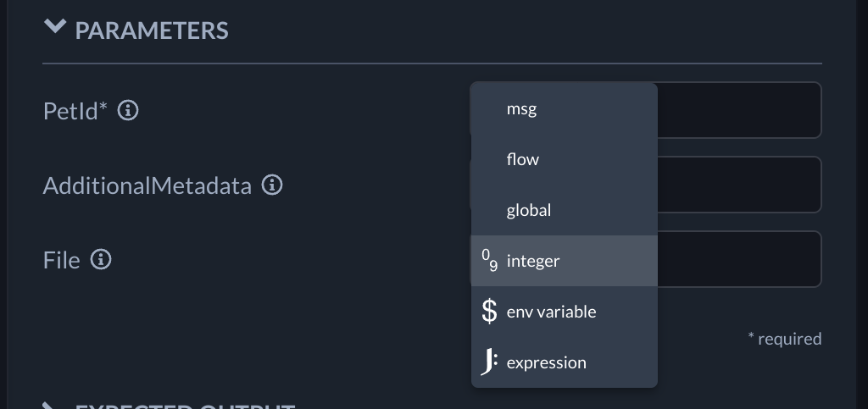Click the info icon next to PetId
The image size is (868, 409).
point(128,110)
